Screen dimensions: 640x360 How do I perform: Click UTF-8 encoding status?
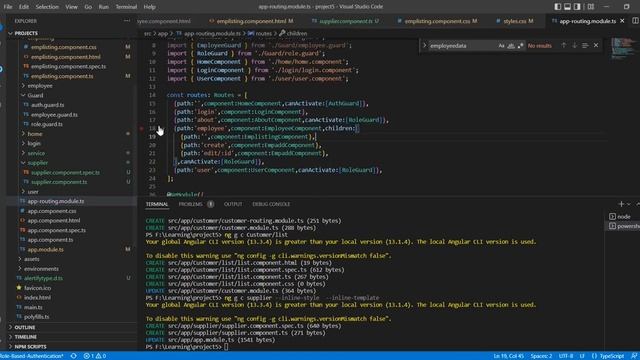(566, 356)
